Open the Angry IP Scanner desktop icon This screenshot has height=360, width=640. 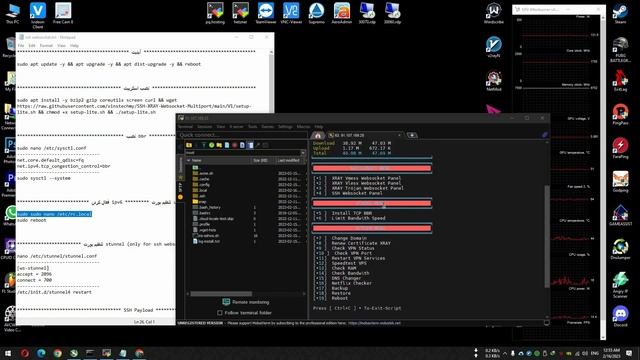[620, 284]
